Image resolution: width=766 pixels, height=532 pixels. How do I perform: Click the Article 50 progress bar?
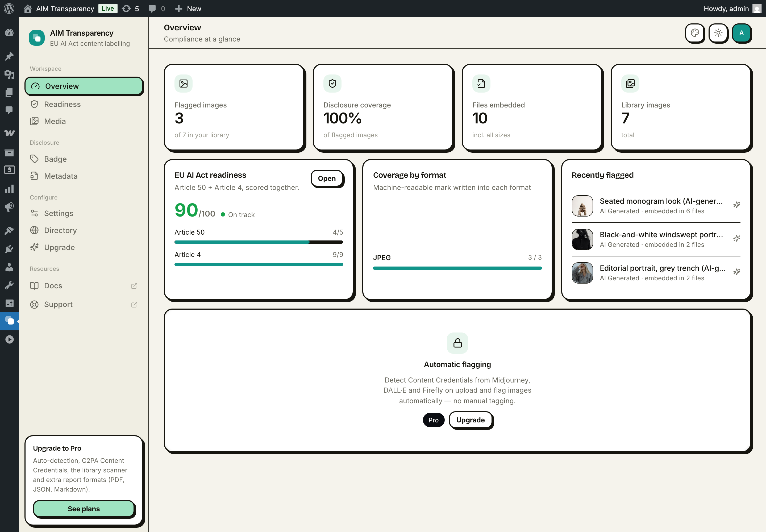[259, 242]
